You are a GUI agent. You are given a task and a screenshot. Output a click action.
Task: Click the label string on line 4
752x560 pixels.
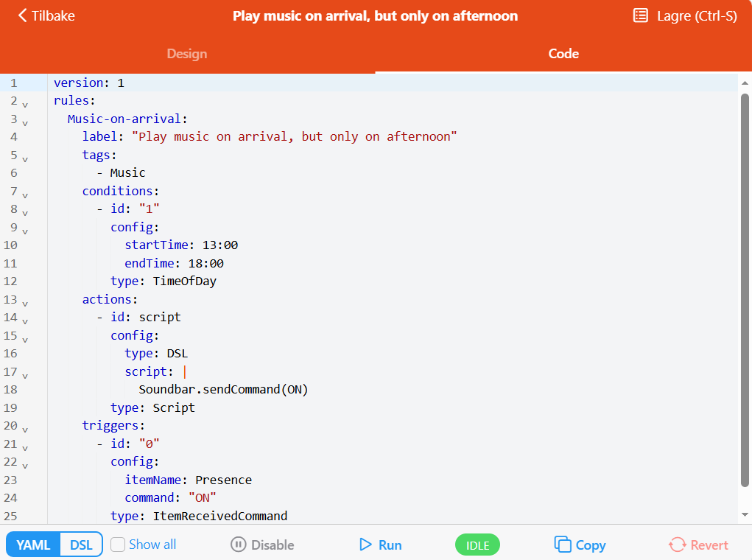(x=294, y=137)
